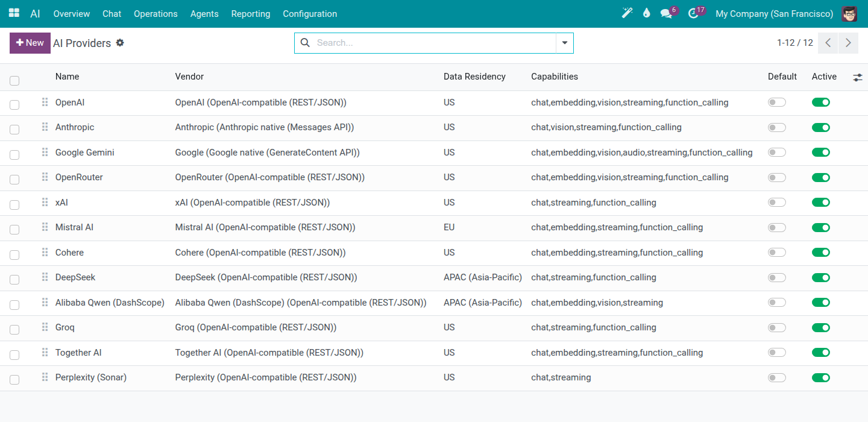Grab drag handle of Perplexity row
This screenshot has width=868, height=422.
(x=45, y=377)
